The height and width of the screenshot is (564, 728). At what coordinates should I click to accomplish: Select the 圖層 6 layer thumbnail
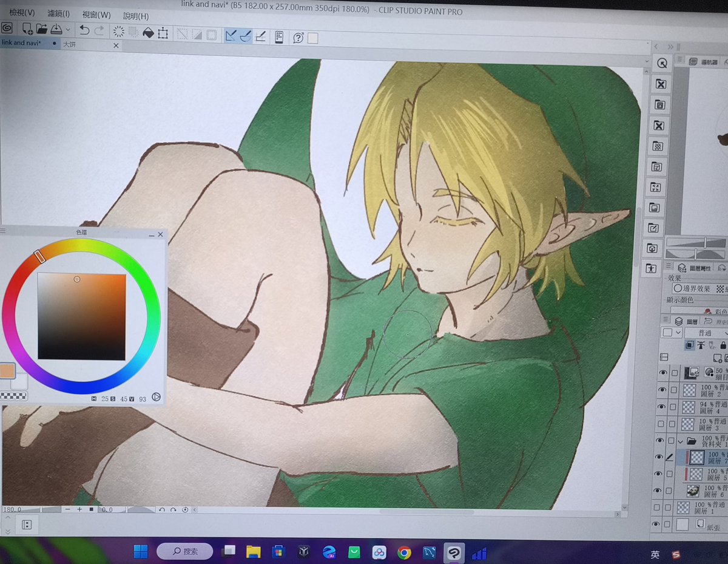693,491
